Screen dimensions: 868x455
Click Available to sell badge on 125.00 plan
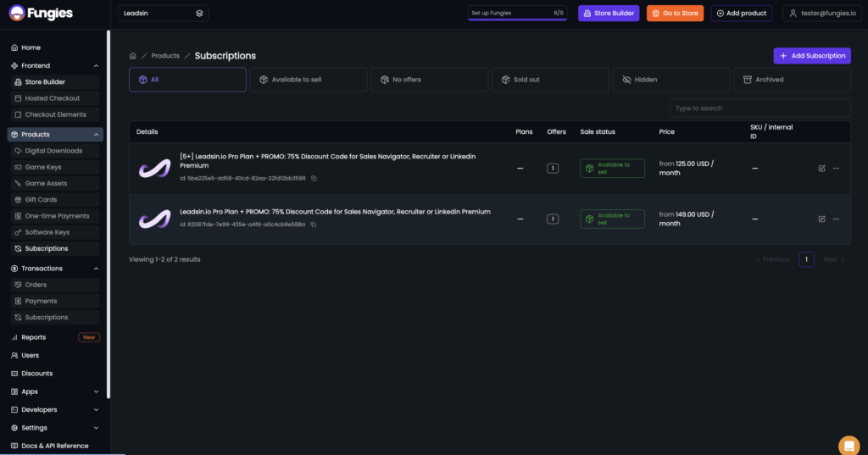coord(612,169)
